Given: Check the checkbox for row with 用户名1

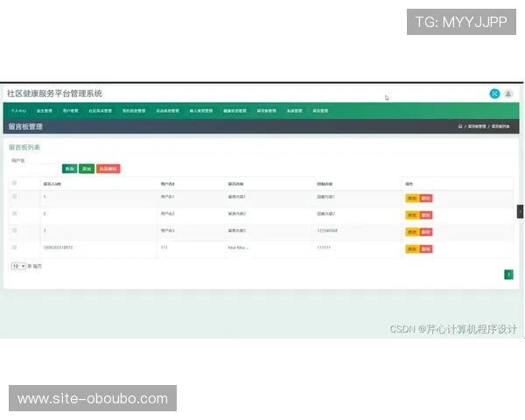Looking at the screenshot, I should (x=15, y=197).
